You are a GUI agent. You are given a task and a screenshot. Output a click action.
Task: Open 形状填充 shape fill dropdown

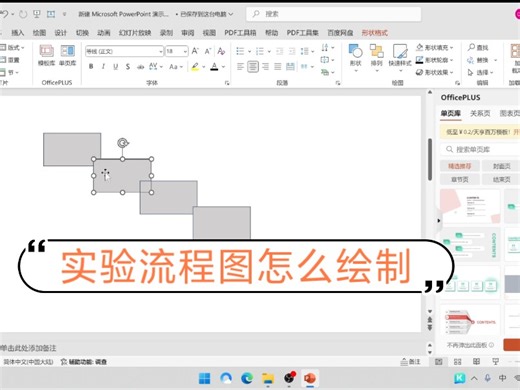pos(434,48)
